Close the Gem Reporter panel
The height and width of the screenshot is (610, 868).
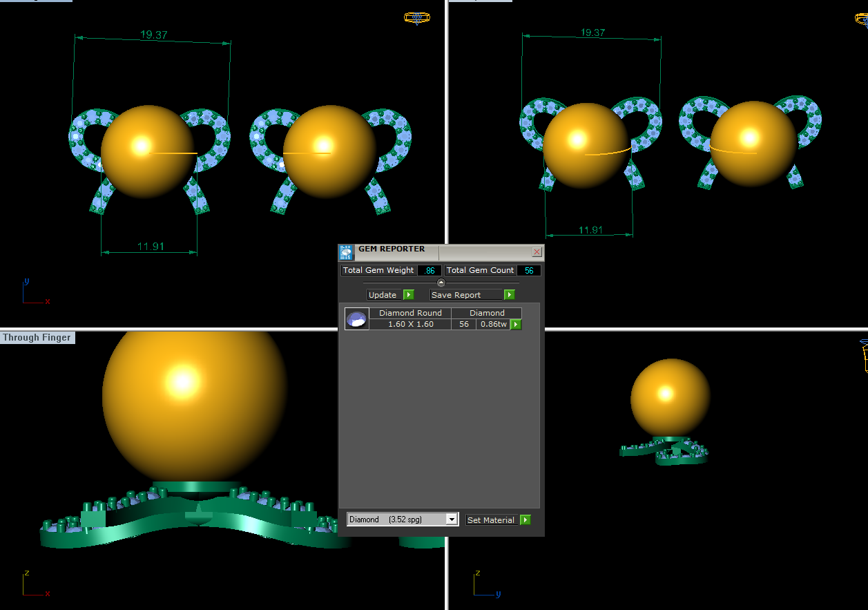537,253
